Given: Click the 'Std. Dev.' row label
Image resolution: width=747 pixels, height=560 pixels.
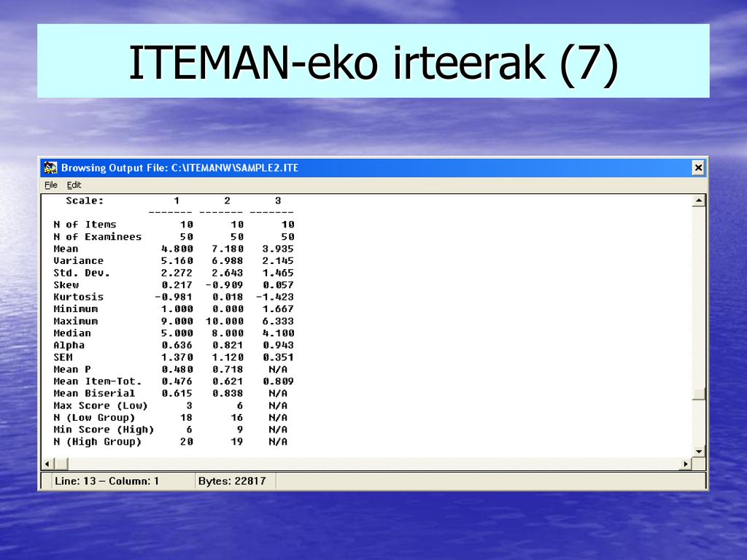Looking at the screenshot, I should tap(82, 273).
